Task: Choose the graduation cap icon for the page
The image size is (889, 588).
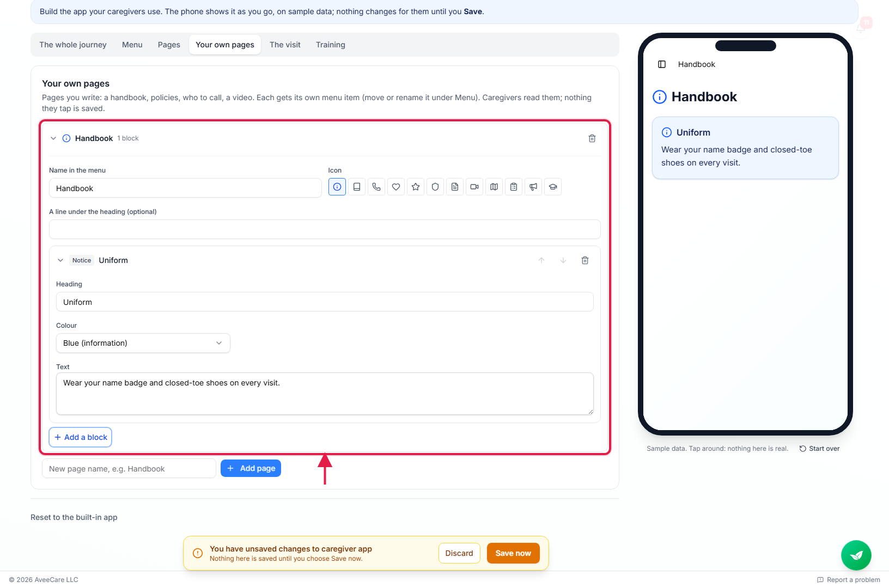Action: [x=553, y=187]
